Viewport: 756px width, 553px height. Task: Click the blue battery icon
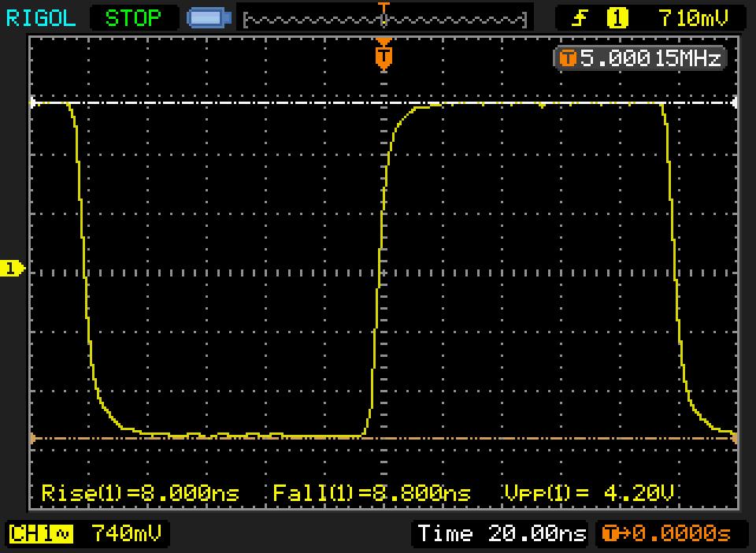(x=209, y=18)
